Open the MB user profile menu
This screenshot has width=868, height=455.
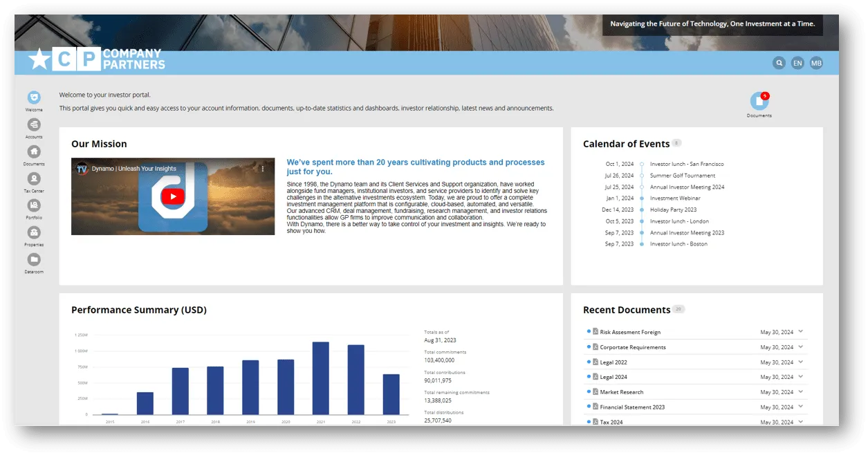(x=816, y=63)
